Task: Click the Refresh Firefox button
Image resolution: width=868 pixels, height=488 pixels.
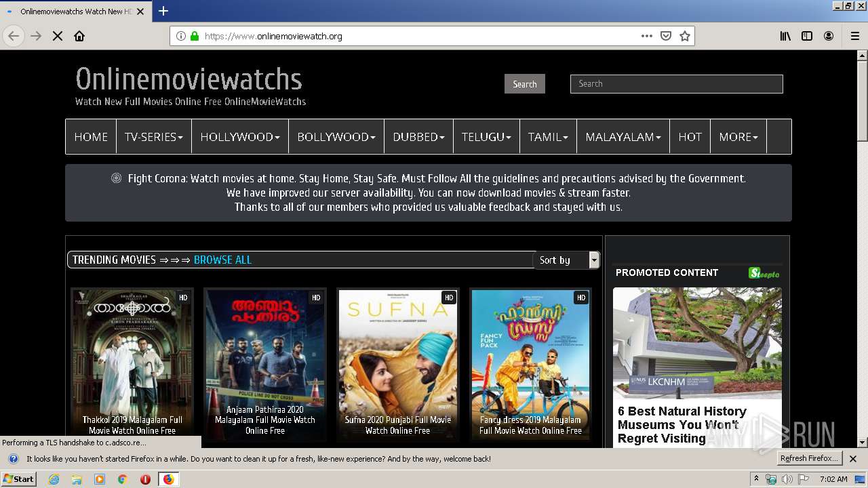Action: point(809,459)
